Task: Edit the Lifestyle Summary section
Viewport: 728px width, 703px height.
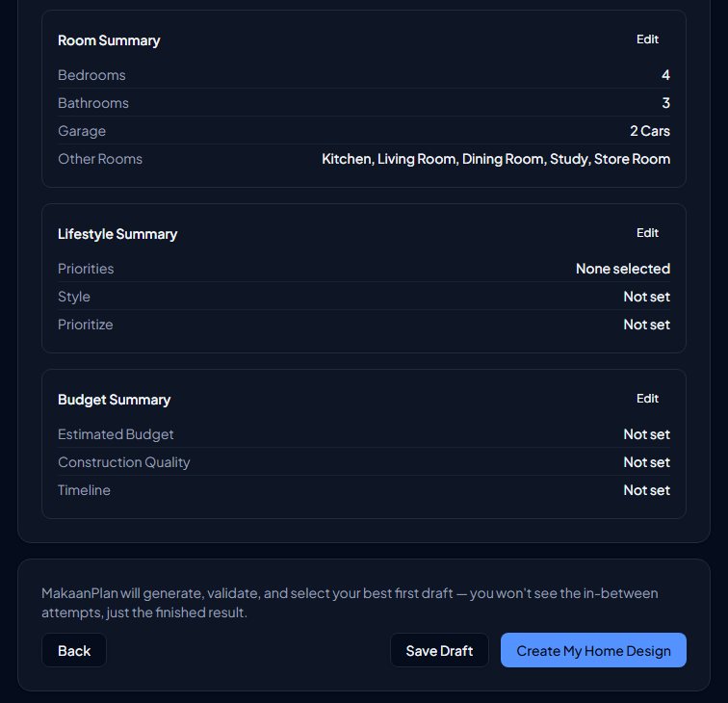Action: pyautogui.click(x=647, y=233)
